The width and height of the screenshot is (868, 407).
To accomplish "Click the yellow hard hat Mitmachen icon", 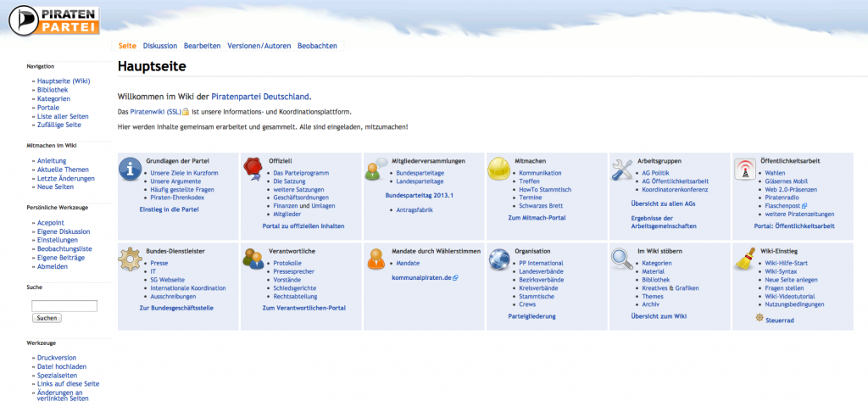I will tap(498, 168).
